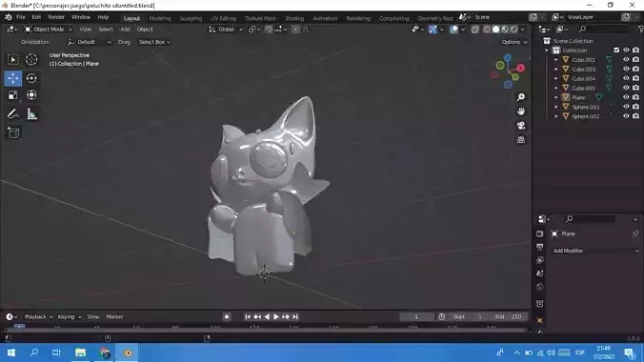Open the World properties tab icon

click(539, 287)
